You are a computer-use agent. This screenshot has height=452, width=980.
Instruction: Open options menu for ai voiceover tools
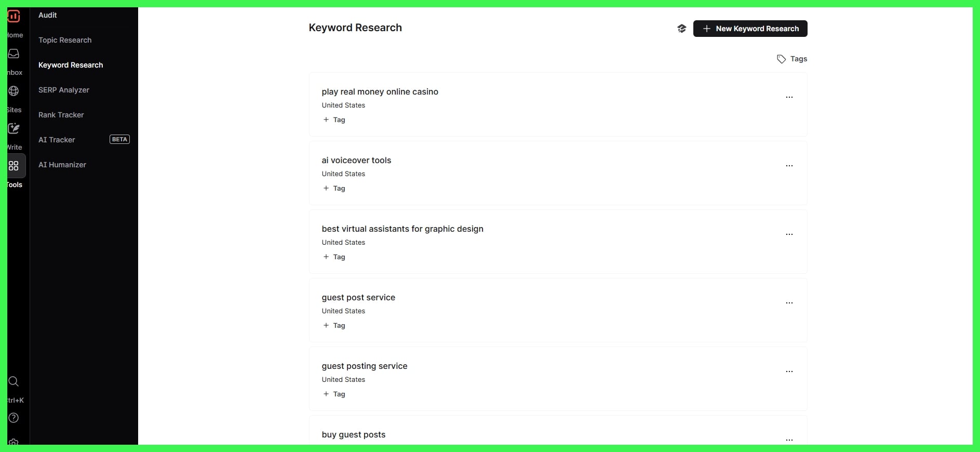pos(789,166)
